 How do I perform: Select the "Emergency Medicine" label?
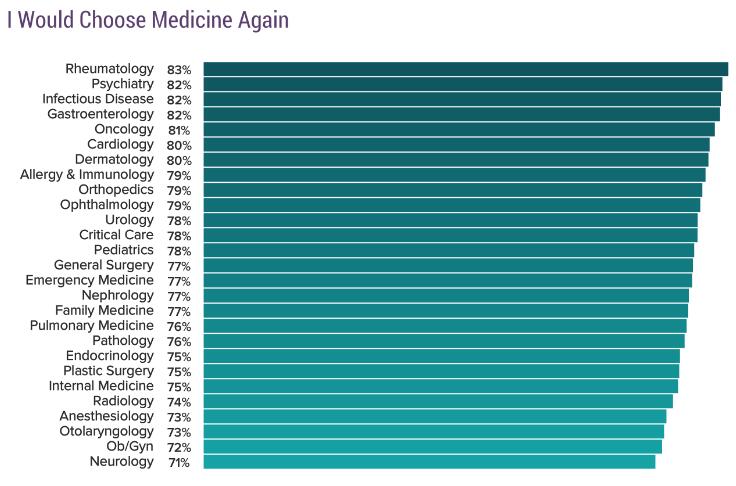[x=90, y=280]
